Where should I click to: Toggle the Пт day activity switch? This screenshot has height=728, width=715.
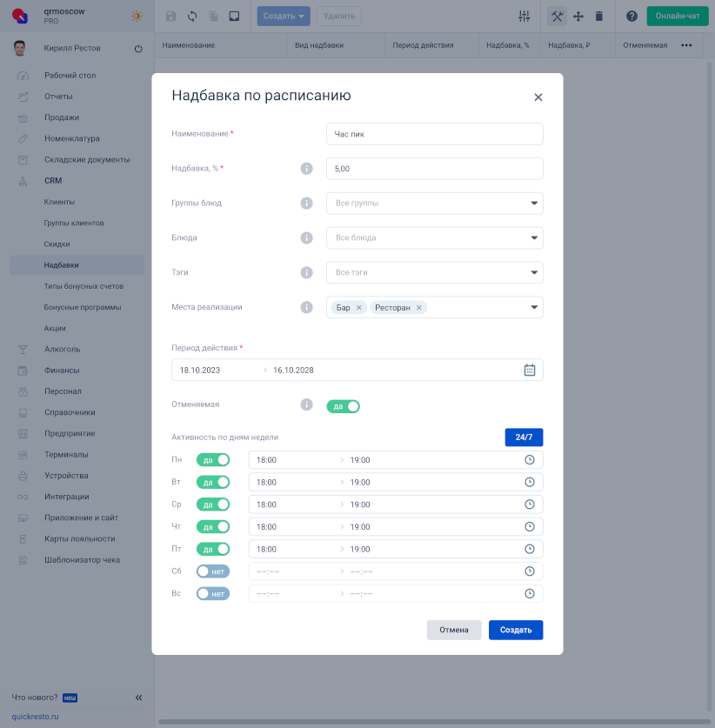click(x=213, y=549)
